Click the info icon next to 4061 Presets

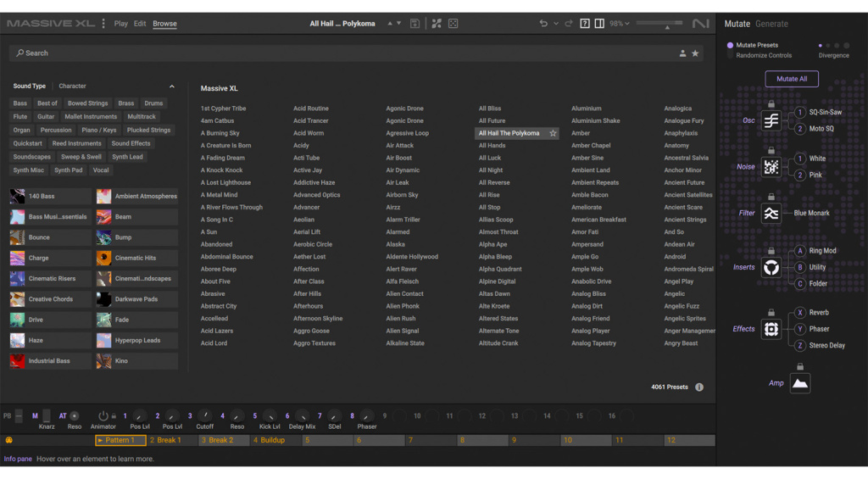pos(699,387)
